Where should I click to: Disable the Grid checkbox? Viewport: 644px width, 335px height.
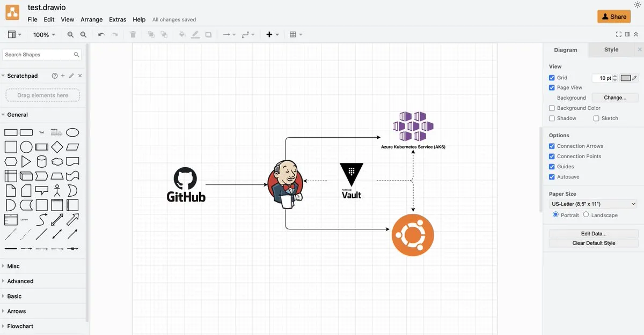(x=552, y=78)
